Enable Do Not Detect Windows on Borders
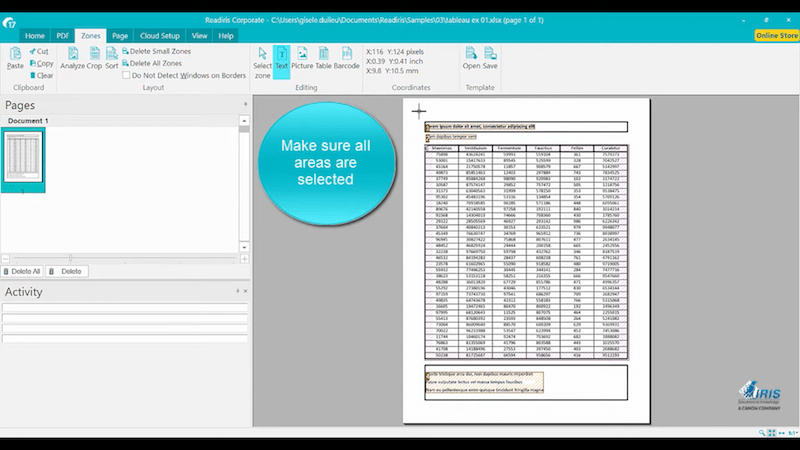The height and width of the screenshot is (450, 800). 126,75
